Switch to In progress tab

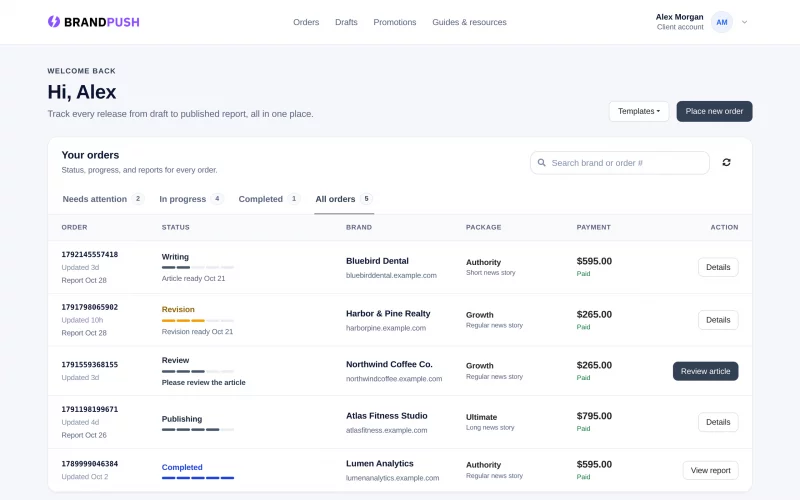tap(191, 199)
